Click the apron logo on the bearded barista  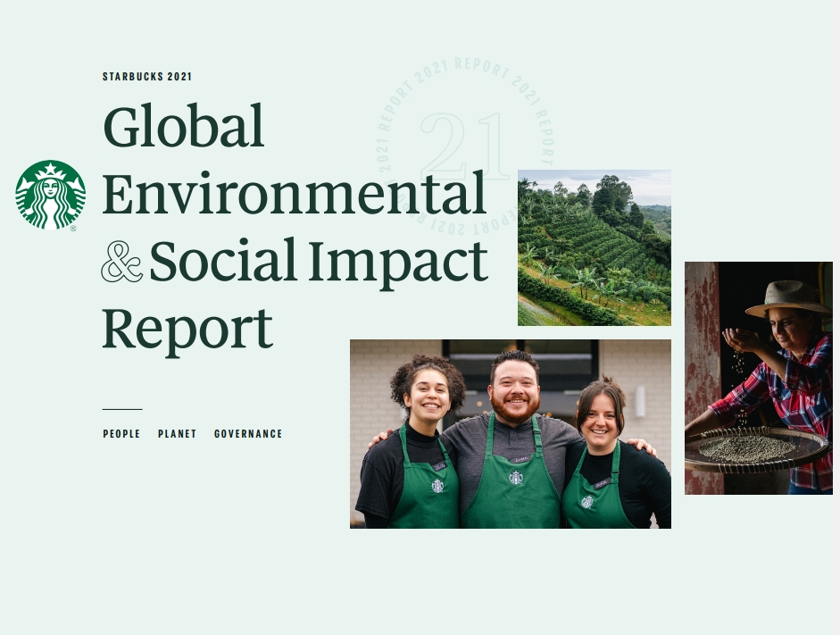pos(516,478)
